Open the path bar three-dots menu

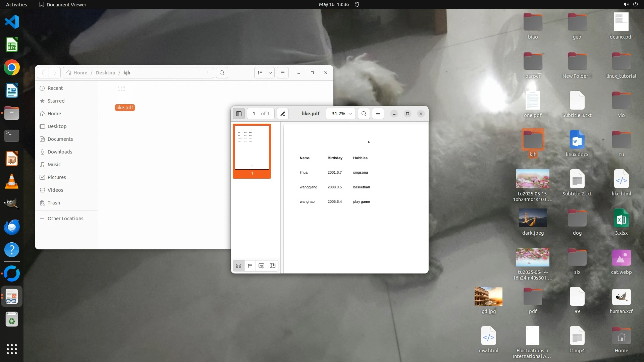208,73
